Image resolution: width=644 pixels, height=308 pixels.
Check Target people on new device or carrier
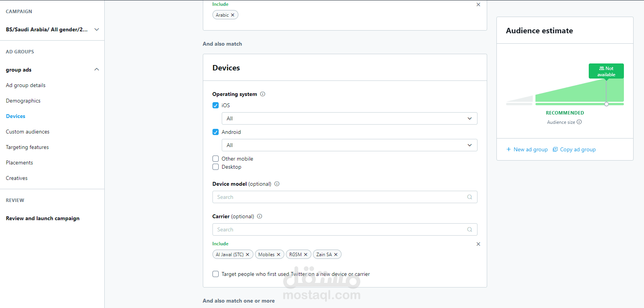pos(216,274)
